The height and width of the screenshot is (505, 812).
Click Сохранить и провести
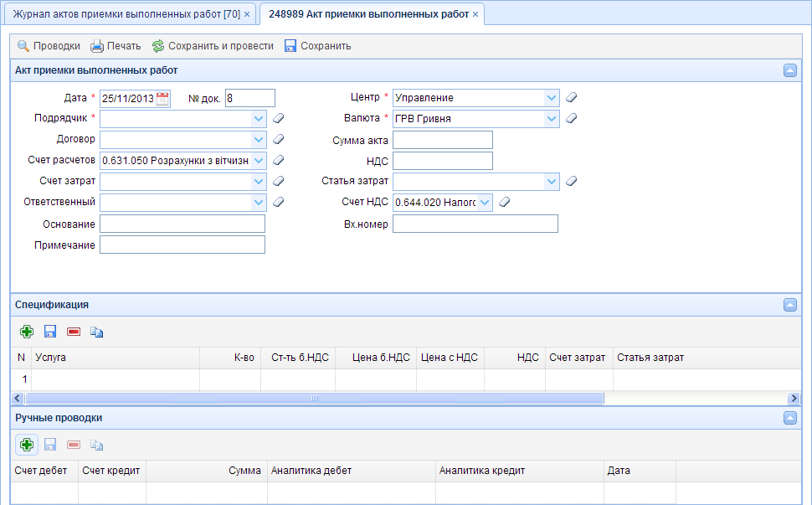click(213, 46)
